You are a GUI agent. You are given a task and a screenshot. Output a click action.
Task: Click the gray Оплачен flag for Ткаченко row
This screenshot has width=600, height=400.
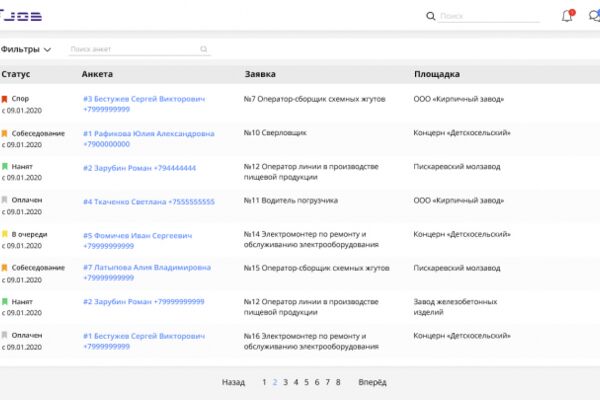tap(5, 200)
